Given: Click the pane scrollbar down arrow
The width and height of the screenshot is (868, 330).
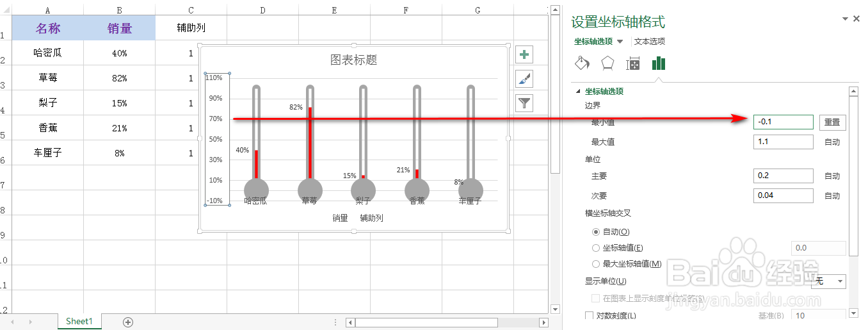Looking at the screenshot, I should click(853, 313).
